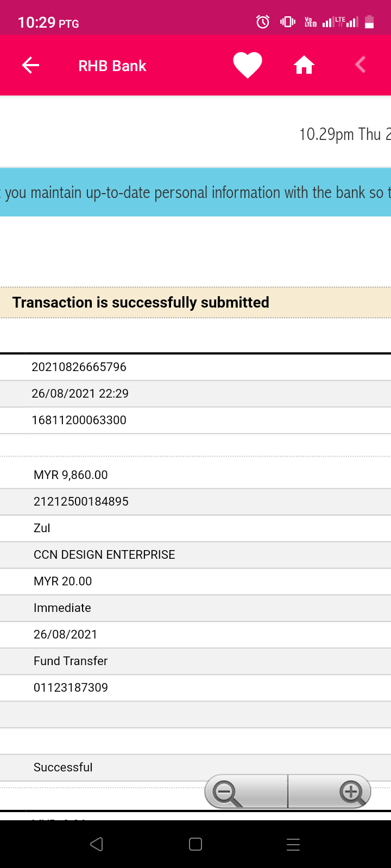Tap the heart favorite icon
The width and height of the screenshot is (391, 868).
(x=248, y=66)
